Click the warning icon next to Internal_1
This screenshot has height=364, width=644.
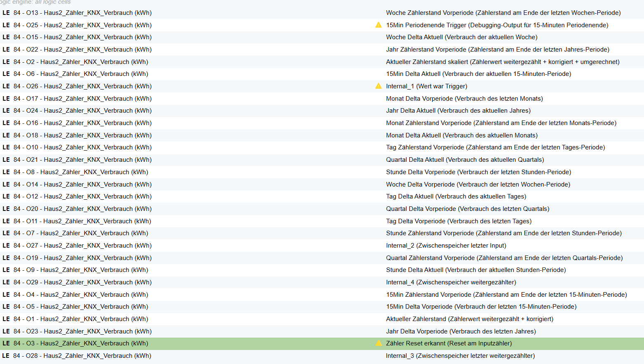point(378,86)
